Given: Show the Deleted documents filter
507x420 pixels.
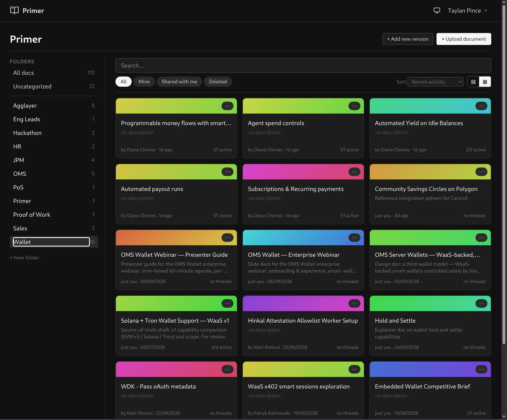Looking at the screenshot, I should tap(218, 82).
